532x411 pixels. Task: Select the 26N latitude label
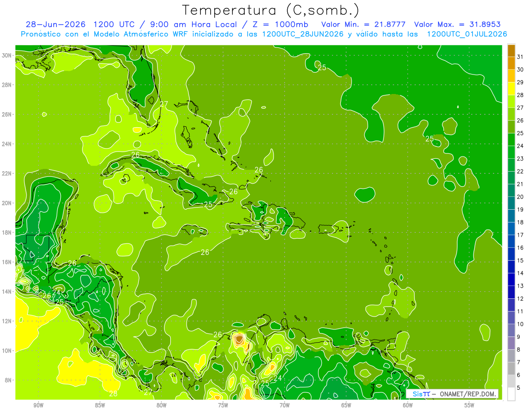7,114
